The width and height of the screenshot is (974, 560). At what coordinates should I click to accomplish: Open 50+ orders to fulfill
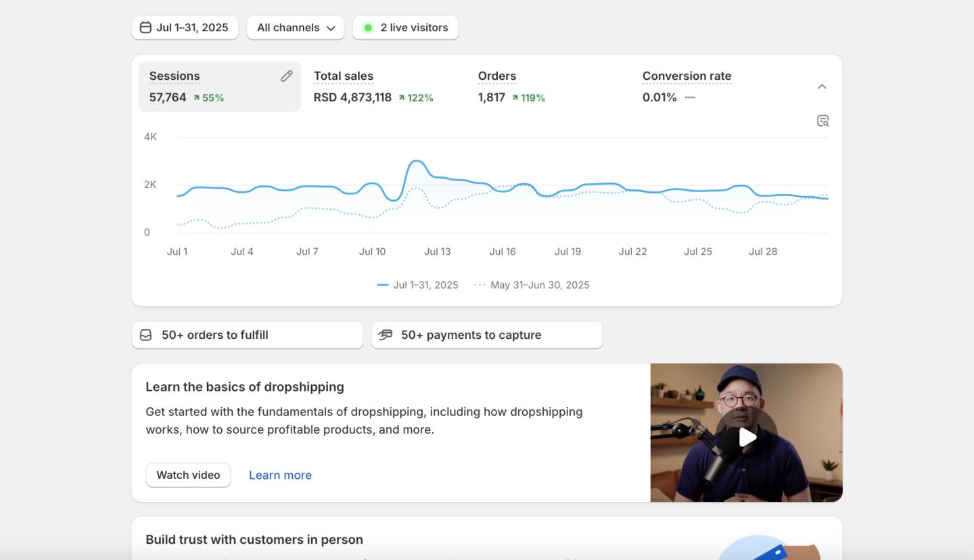248,335
